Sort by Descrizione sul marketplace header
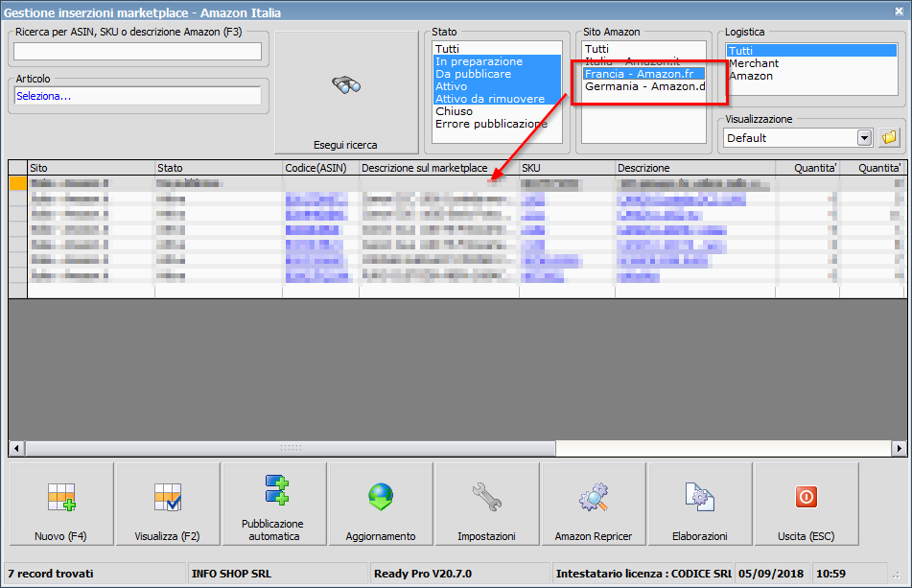This screenshot has height=588, width=912. [439, 168]
